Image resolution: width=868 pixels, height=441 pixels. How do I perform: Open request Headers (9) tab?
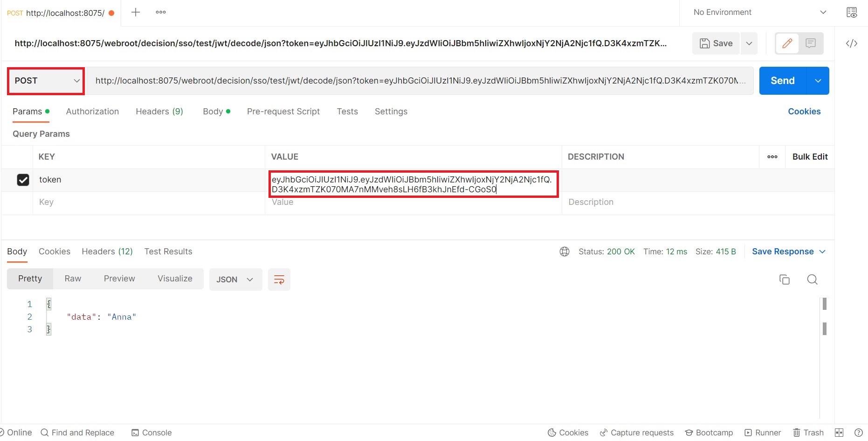coord(159,112)
